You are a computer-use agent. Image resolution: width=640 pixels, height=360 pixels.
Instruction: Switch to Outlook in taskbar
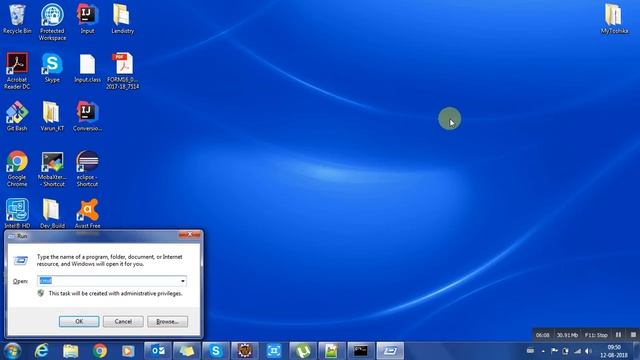pyautogui.click(x=158, y=351)
